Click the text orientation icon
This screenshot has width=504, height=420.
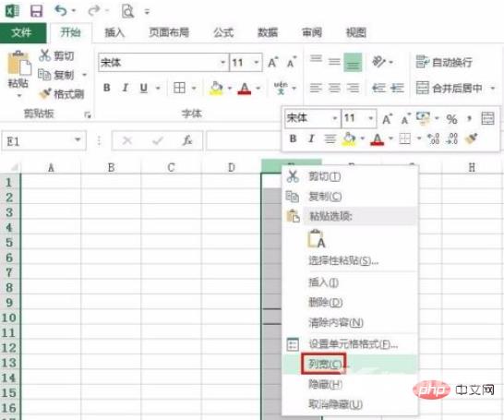[x=378, y=62]
